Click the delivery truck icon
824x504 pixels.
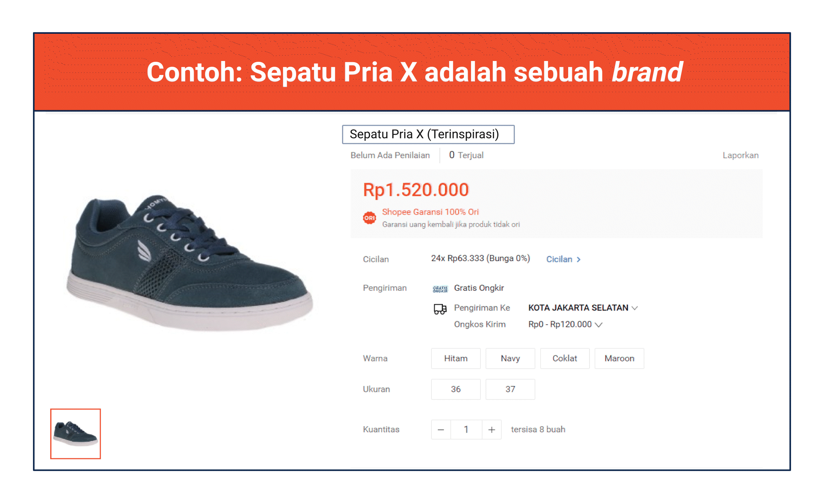[x=440, y=309]
